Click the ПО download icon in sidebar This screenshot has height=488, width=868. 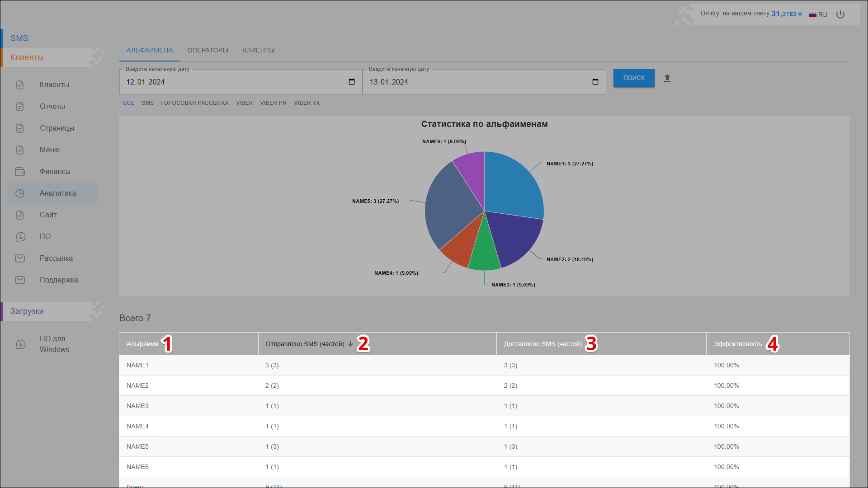coord(20,237)
